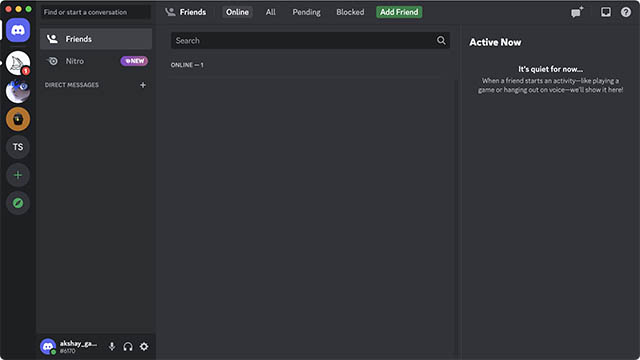The width and height of the screenshot is (640, 360).
Task: Open the sailboat server with notification badge
Action: point(18,63)
